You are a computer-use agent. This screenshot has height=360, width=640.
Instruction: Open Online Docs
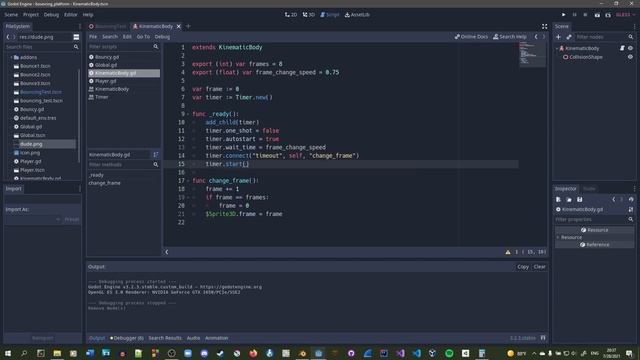coord(471,37)
